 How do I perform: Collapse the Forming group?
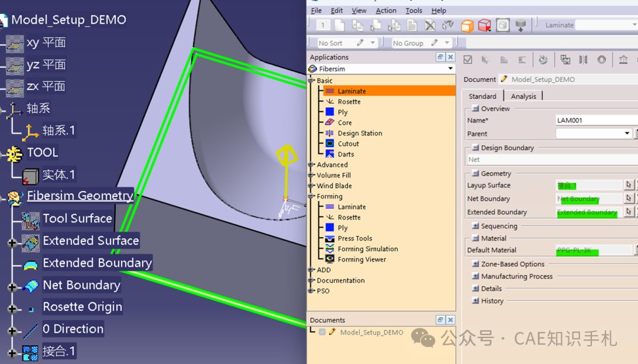click(x=311, y=196)
